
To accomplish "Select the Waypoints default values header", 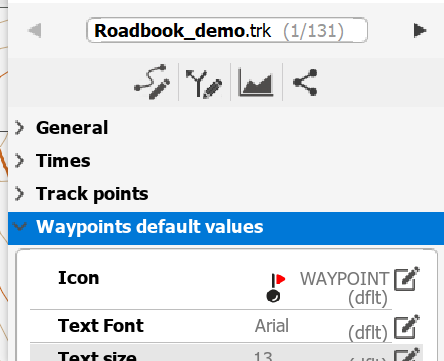I will 226,228.
